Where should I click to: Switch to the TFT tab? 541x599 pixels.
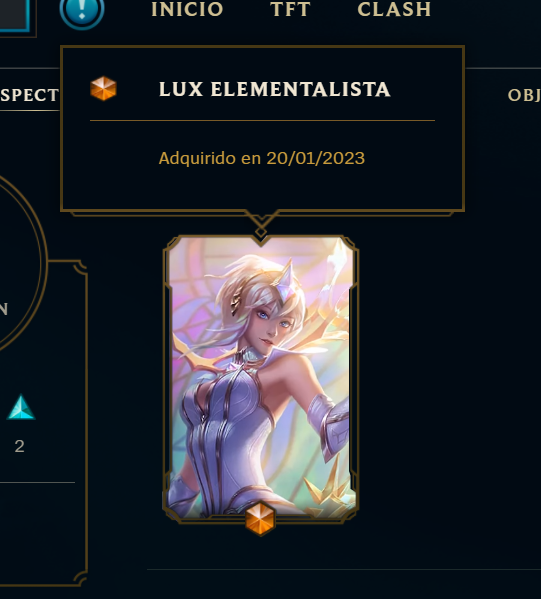pyautogui.click(x=290, y=9)
